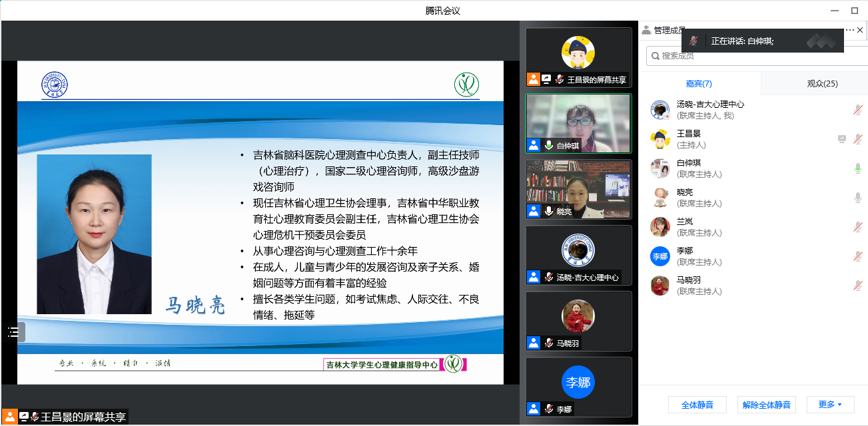Screen dimensions: 868x426
Task: Click the more options ellipsis in member panel
Action: 849,30
